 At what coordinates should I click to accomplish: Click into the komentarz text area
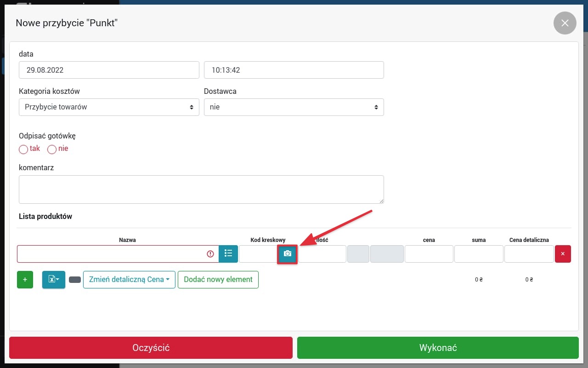pos(201,189)
